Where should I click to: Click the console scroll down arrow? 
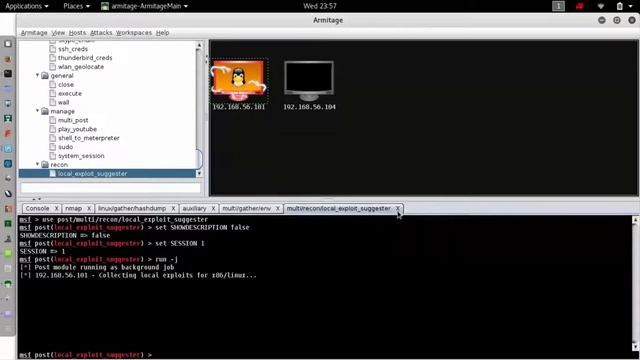click(635, 347)
